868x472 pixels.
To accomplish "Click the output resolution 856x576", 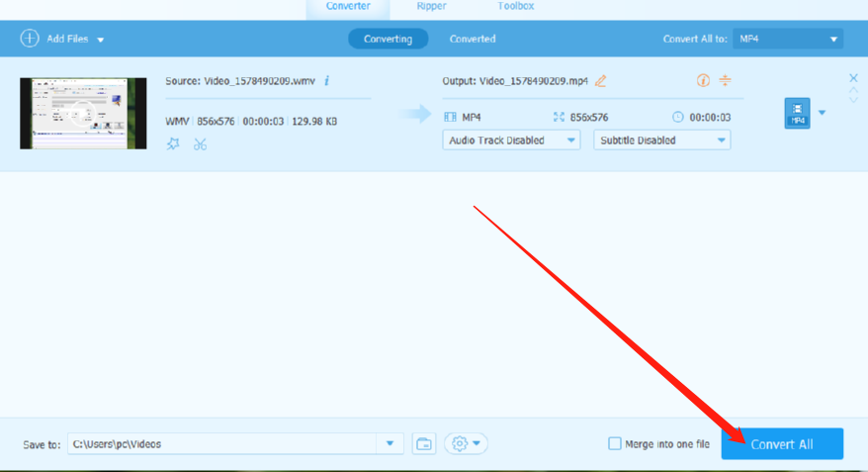I will pos(589,117).
